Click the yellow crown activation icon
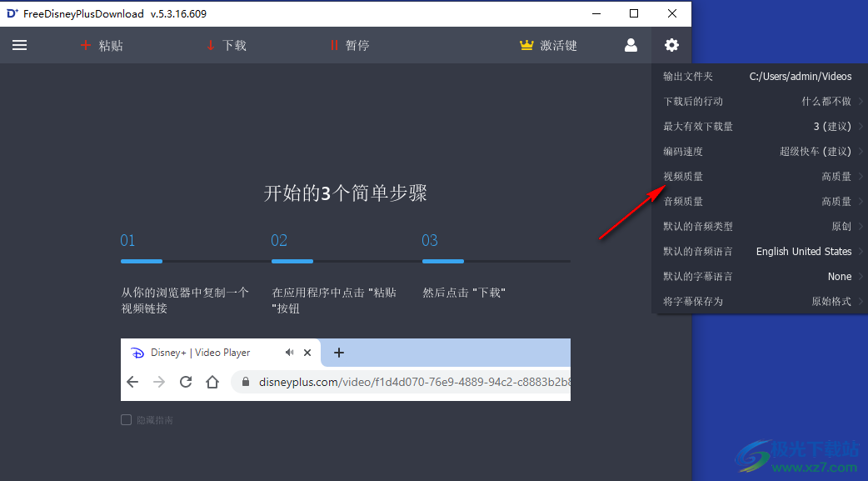Viewport: 868px width, 481px height. [526, 45]
